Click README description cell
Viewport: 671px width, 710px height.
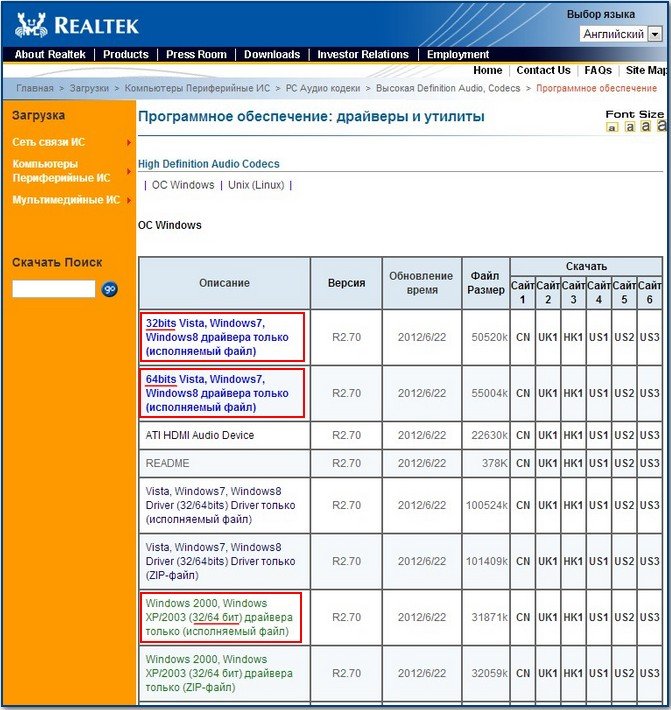168,463
